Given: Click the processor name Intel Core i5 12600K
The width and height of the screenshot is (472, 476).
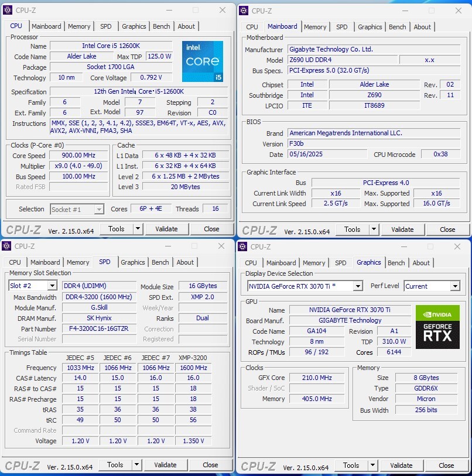Looking at the screenshot, I should coord(111,46).
